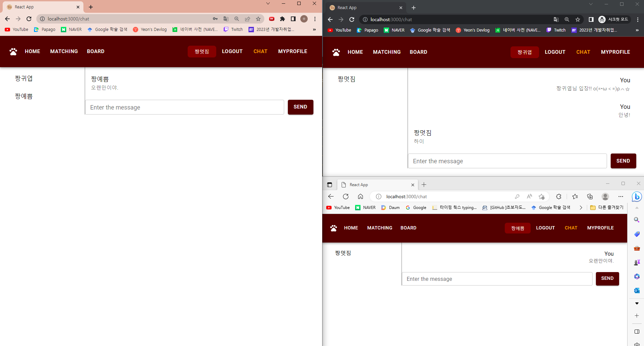Click home icon in Edge toolbar
644x346 pixels.
point(361,197)
